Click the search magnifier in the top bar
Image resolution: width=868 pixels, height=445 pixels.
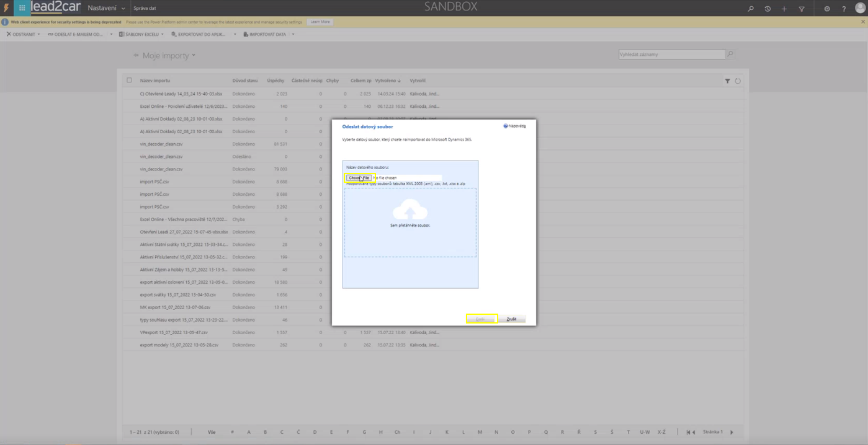tap(751, 9)
